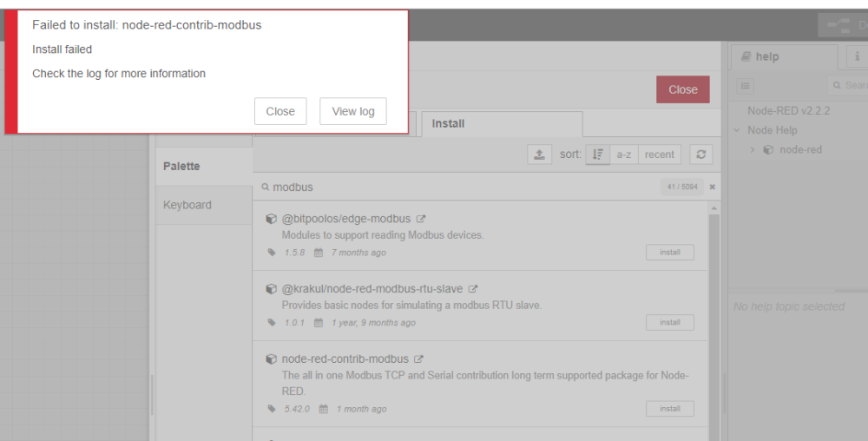The height and width of the screenshot is (441, 868).
Task: Click Close in the install failed notification
Action: point(280,111)
